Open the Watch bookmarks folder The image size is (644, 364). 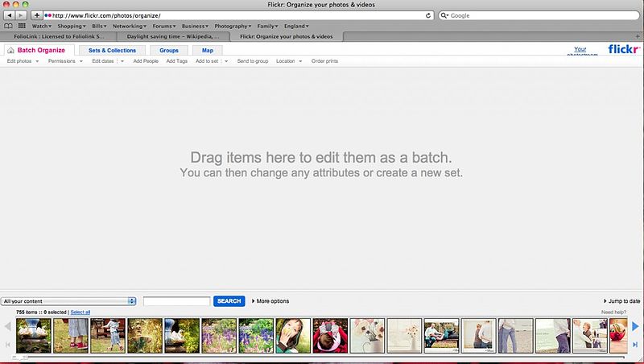tap(42, 26)
